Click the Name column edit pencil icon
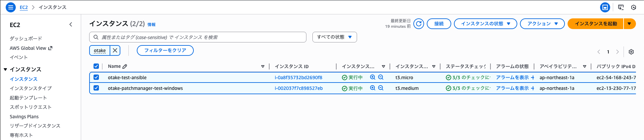Screen dimensions: 644x140 [125, 66]
